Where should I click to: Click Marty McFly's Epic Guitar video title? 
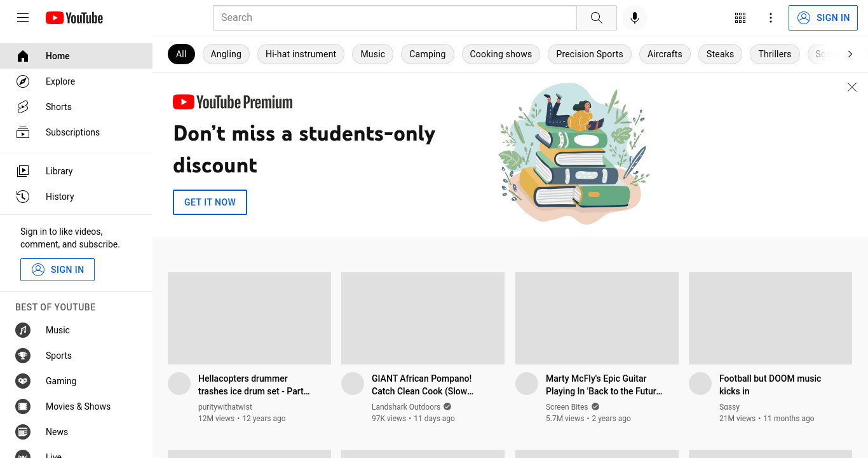[604, 385]
